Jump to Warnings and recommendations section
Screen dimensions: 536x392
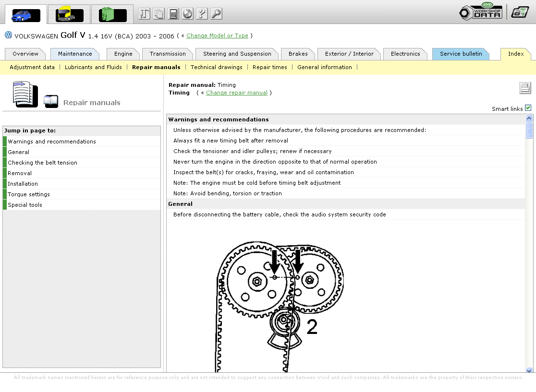click(x=82, y=142)
